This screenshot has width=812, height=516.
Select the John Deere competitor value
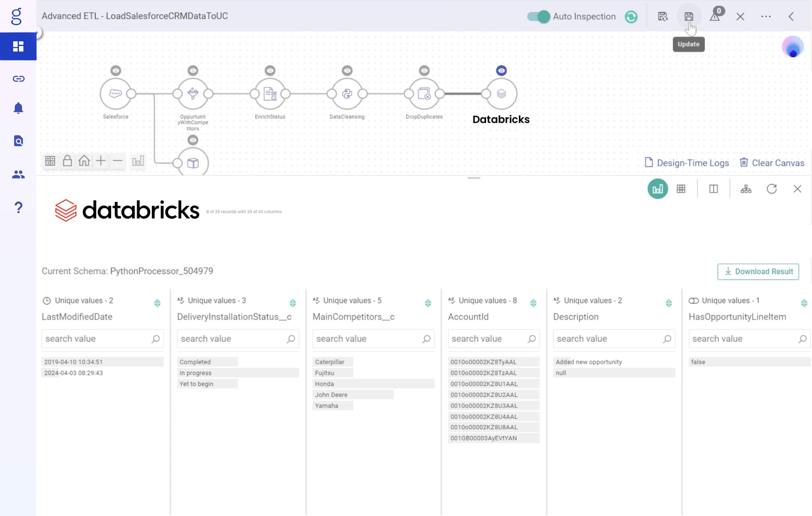353,394
